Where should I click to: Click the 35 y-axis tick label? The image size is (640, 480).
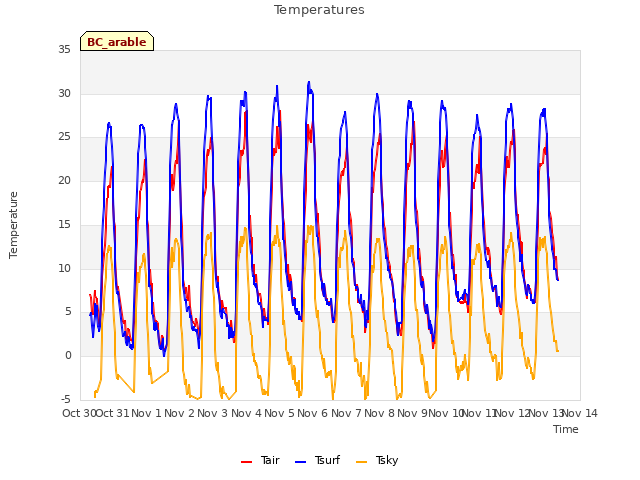click(x=64, y=50)
